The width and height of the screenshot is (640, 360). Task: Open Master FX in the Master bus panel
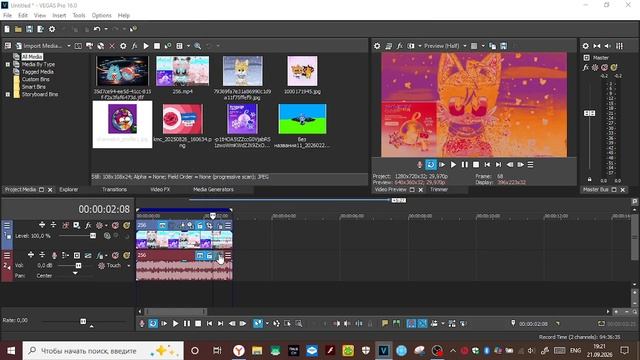point(586,67)
